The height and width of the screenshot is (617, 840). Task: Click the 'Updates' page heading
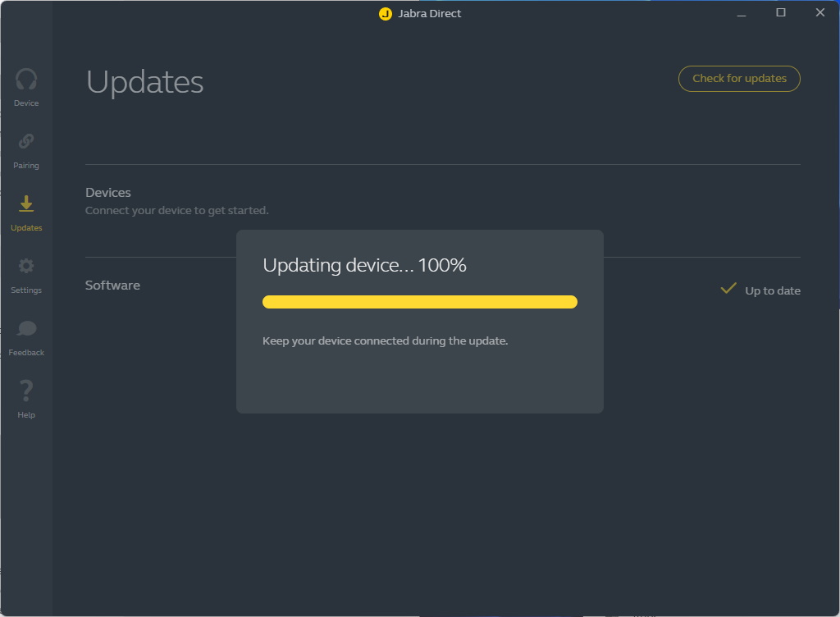(144, 82)
